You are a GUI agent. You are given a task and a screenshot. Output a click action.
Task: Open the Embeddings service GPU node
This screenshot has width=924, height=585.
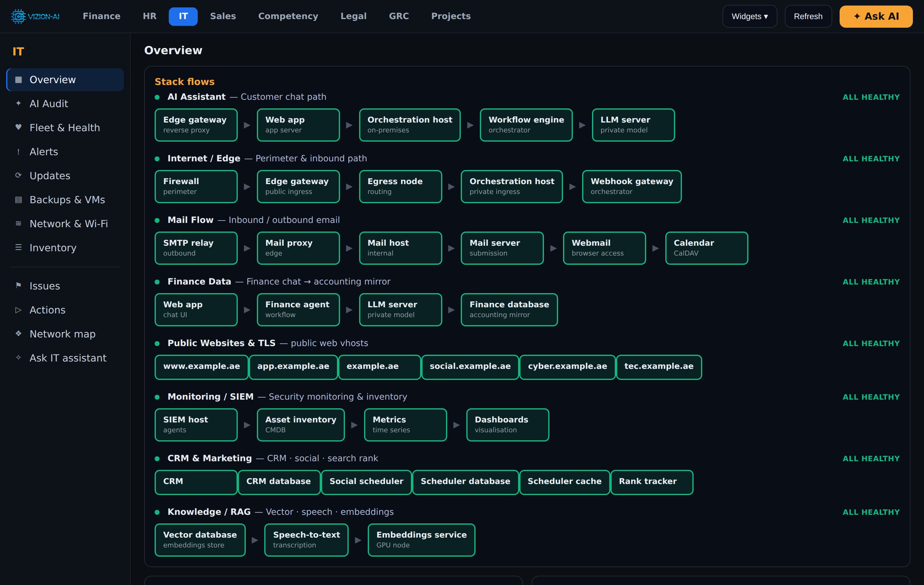pyautogui.click(x=421, y=540)
